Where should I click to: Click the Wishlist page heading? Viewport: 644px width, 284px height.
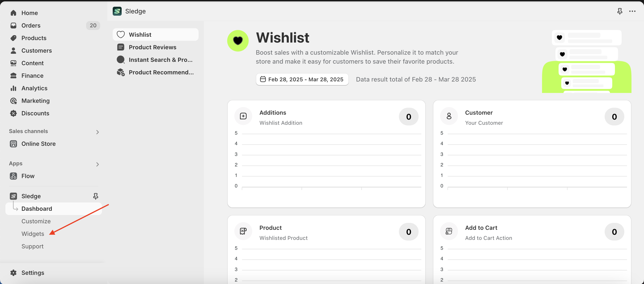click(282, 38)
